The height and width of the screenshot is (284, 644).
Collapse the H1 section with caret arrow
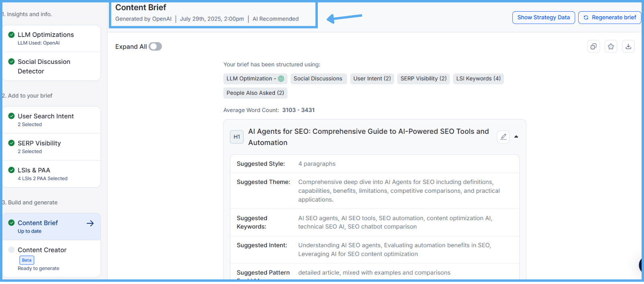[x=516, y=137]
